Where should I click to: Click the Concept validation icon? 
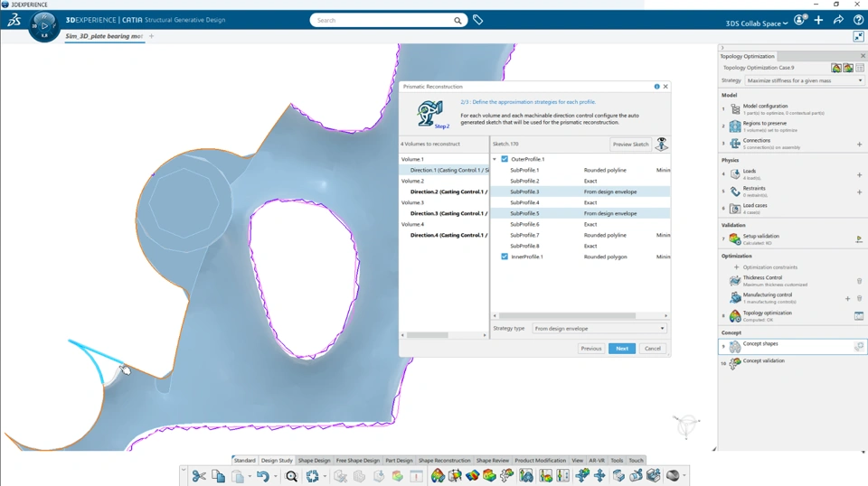pos(735,363)
